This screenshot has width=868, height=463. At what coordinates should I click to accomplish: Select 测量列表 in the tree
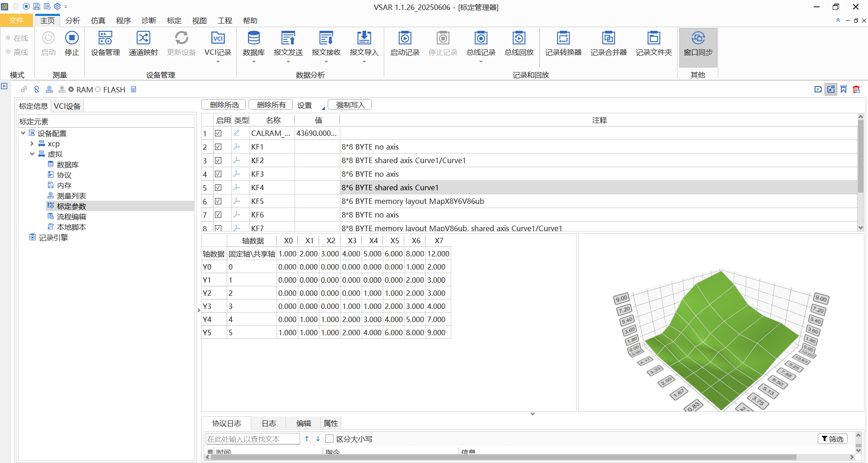[72, 196]
